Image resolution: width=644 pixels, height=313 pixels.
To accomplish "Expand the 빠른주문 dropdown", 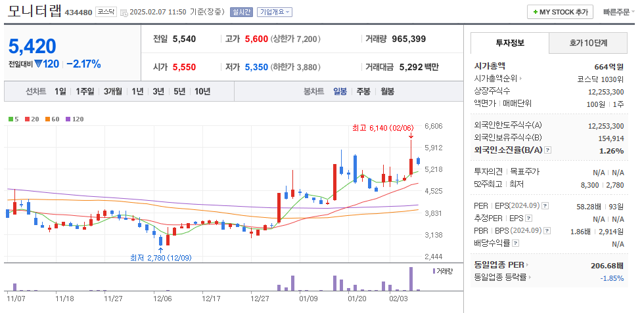I will [x=619, y=12].
